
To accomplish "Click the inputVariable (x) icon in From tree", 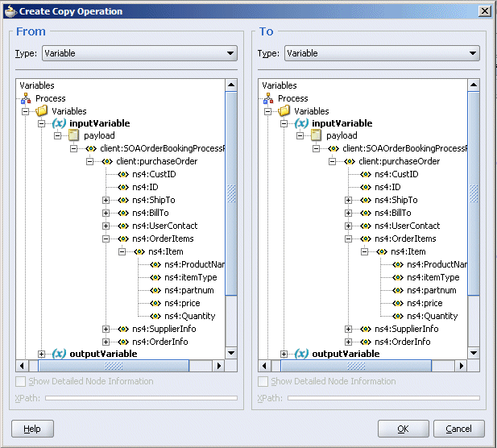I will (59, 123).
